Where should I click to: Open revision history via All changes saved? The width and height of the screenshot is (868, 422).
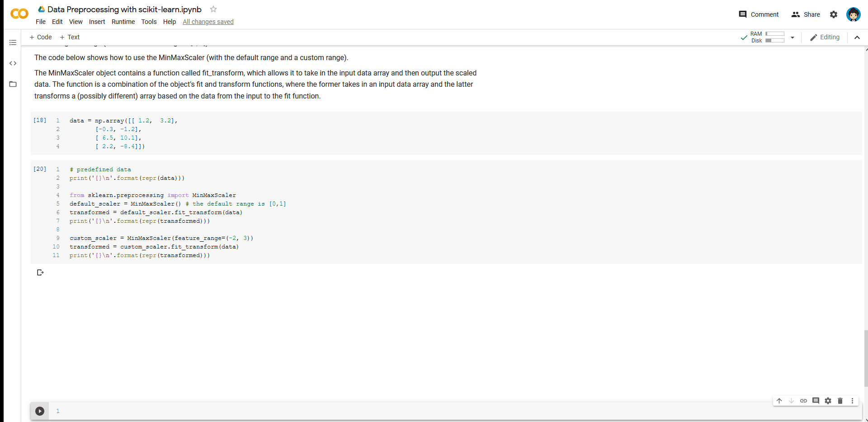[x=208, y=22]
